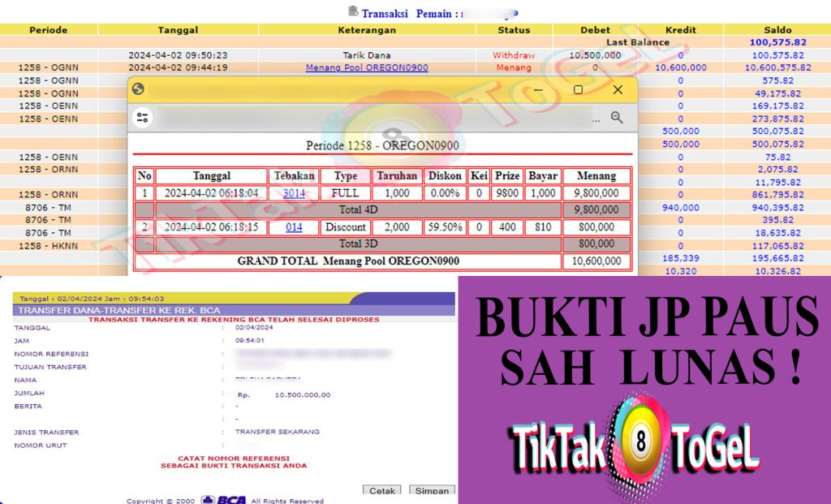The width and height of the screenshot is (831, 504).
Task: Click the Keterangan column header
Action: click(367, 30)
